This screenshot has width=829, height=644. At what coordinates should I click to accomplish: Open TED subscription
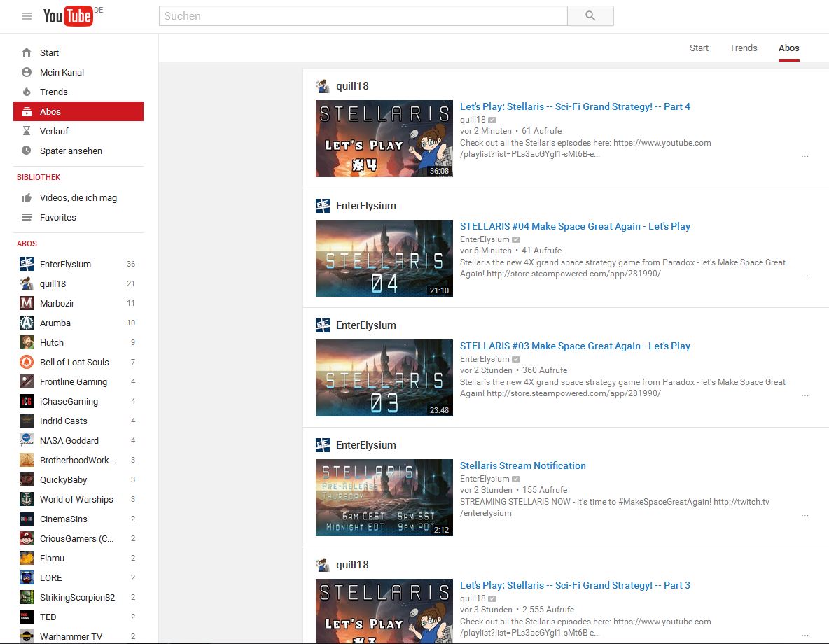pyautogui.click(x=78, y=617)
